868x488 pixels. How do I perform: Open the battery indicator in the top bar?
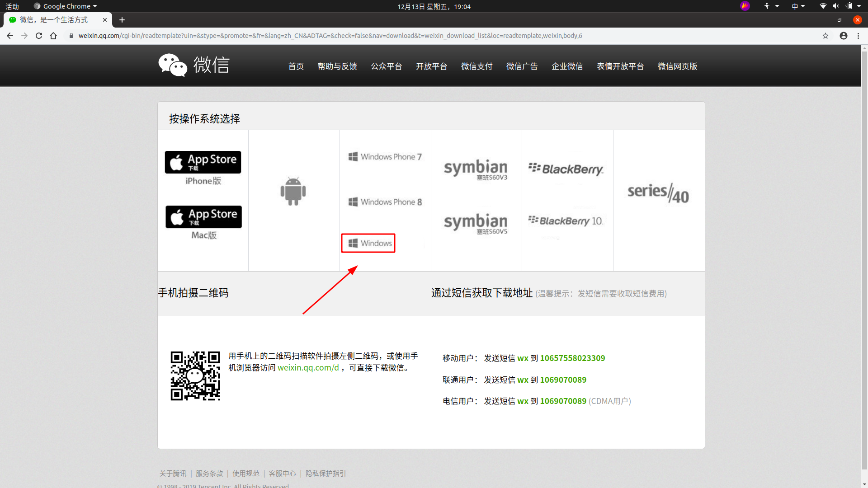point(849,6)
